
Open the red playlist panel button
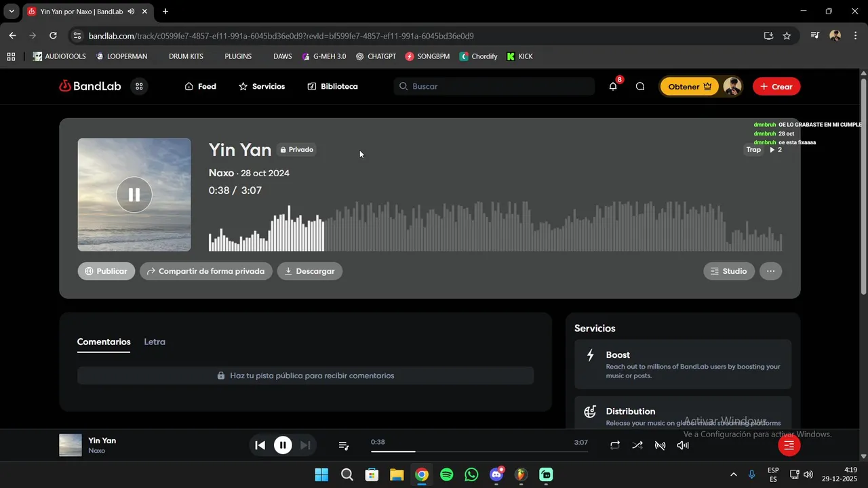789,445
